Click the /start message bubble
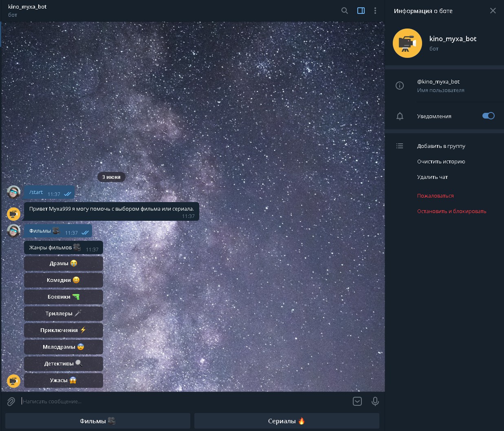The width and height of the screenshot is (504, 431). (x=49, y=192)
